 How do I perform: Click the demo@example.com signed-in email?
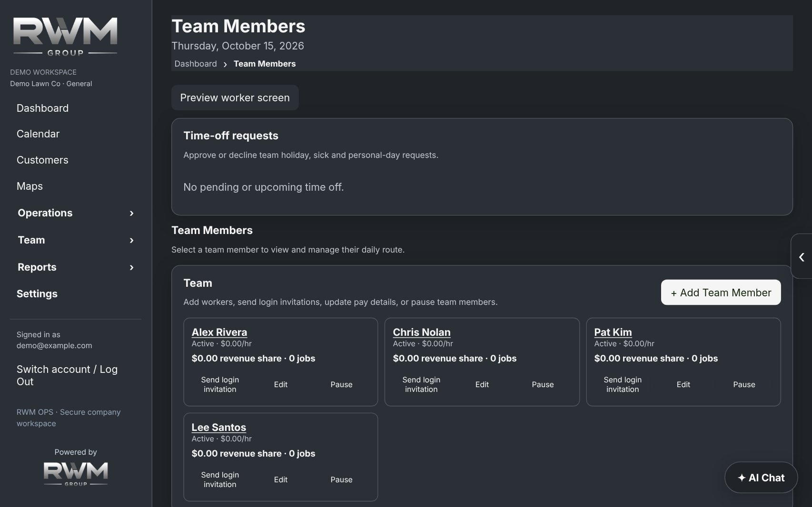(54, 345)
